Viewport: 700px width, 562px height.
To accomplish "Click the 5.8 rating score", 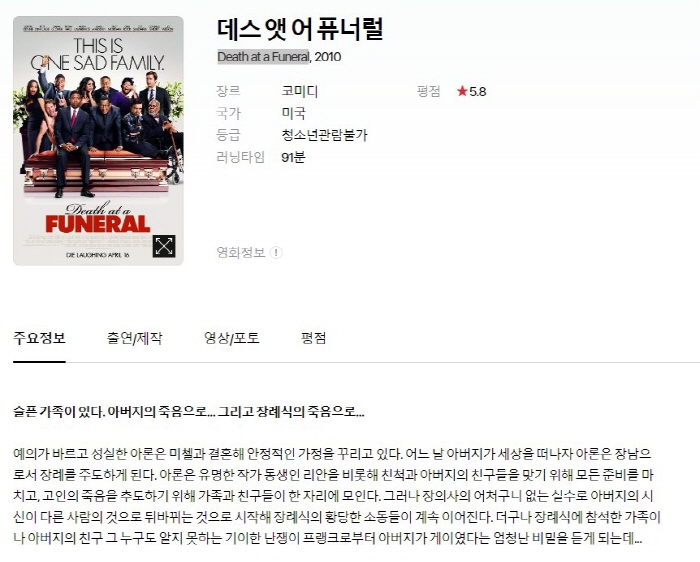I will pyautogui.click(x=478, y=92).
